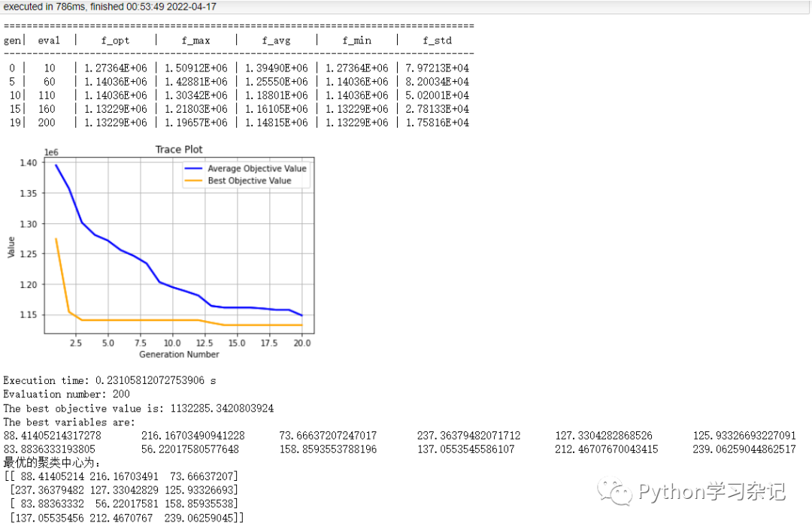Select the best objective value 1132285.3420803924
The image size is (812, 529).
pyautogui.click(x=222, y=408)
